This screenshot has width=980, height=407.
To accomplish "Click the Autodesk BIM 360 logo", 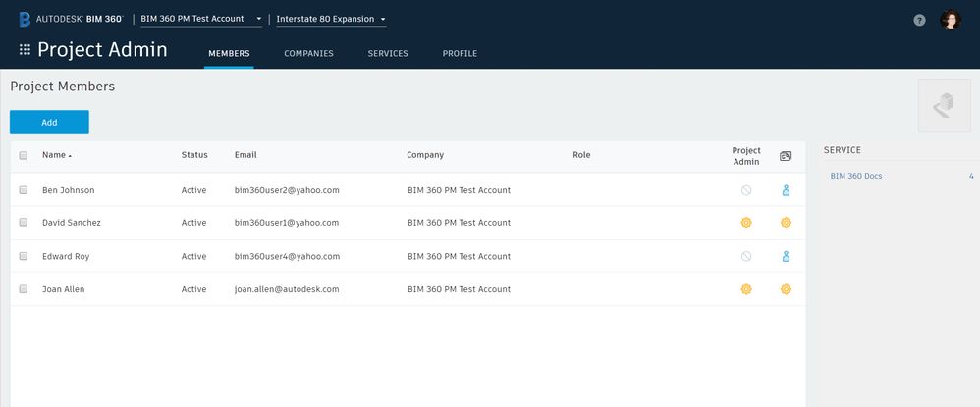I will click(71, 19).
